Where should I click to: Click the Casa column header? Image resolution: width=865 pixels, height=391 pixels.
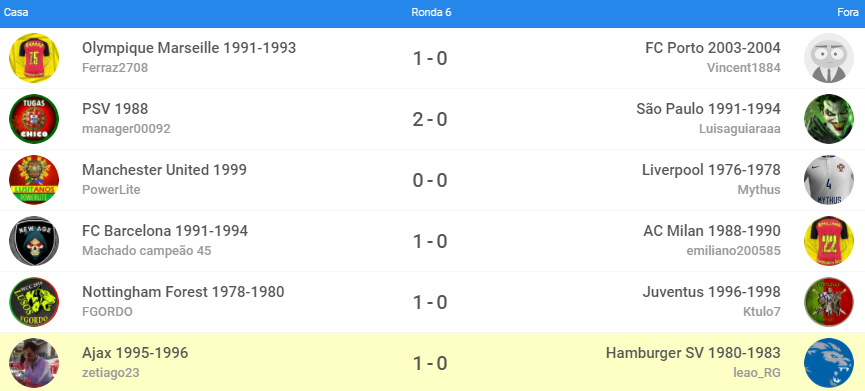[16, 13]
